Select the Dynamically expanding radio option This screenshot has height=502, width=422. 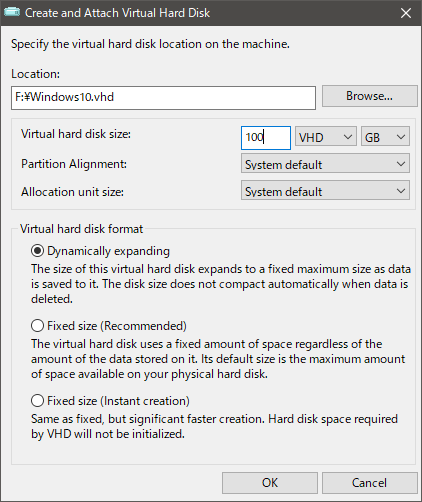37,251
